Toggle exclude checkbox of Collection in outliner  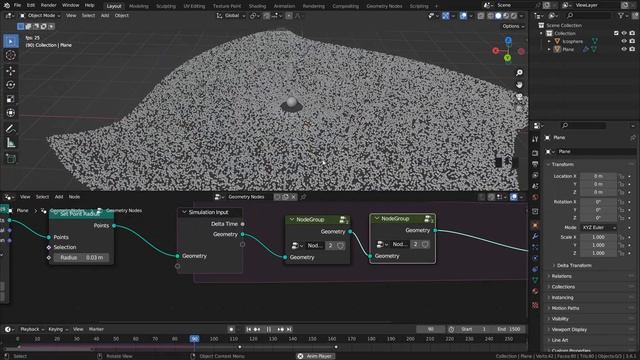(616, 33)
